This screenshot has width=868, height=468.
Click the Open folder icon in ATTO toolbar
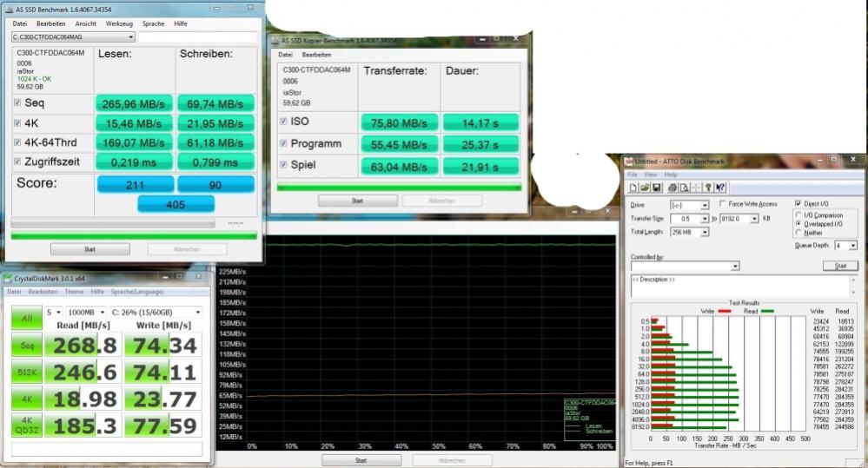645,188
